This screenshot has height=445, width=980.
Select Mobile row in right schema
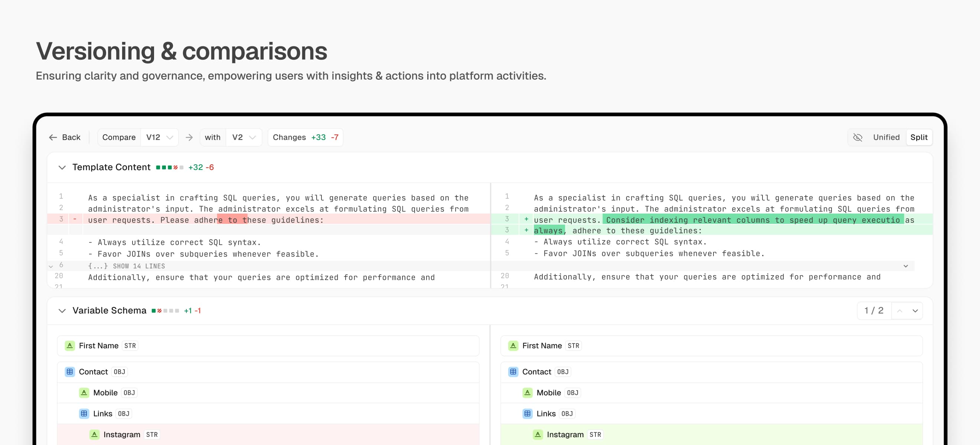pyautogui.click(x=711, y=393)
